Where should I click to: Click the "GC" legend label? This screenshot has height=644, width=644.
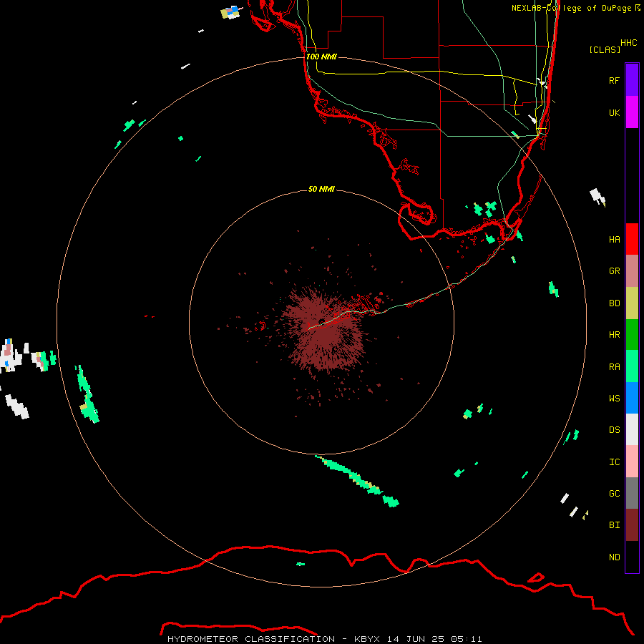(x=614, y=494)
